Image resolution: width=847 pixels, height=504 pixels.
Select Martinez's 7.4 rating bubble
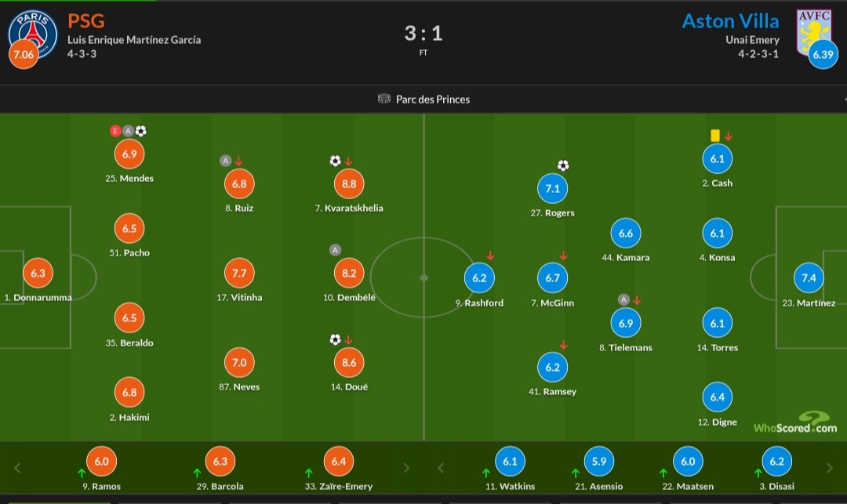(809, 278)
